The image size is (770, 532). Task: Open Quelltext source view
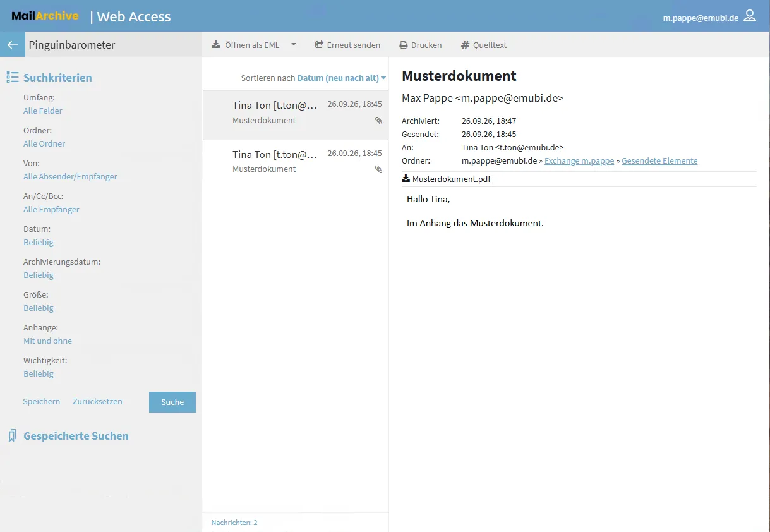(x=484, y=45)
